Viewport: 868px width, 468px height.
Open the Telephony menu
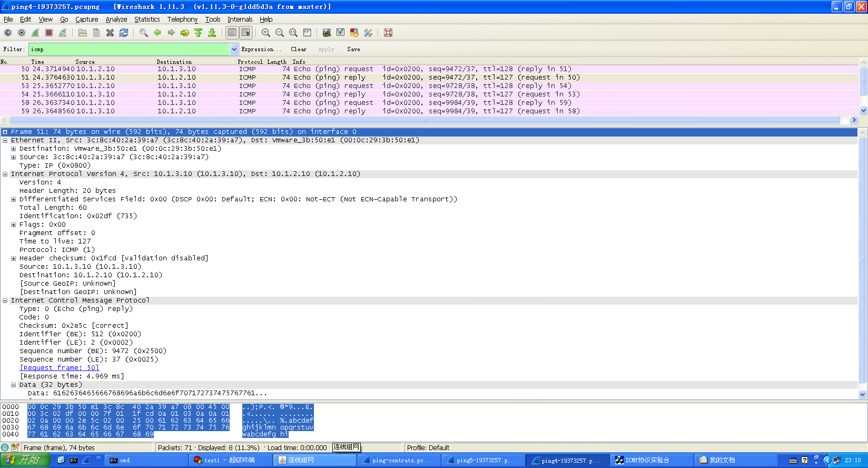(182, 19)
